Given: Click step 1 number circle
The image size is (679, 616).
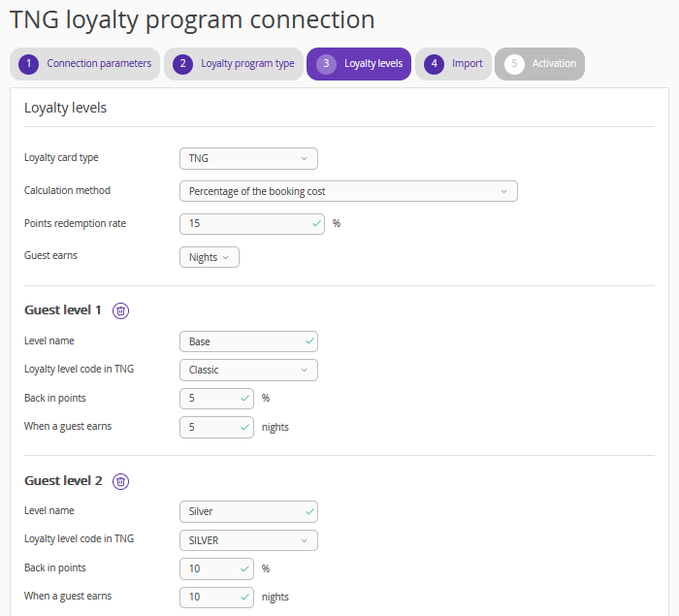Looking at the screenshot, I should pyautogui.click(x=28, y=64).
